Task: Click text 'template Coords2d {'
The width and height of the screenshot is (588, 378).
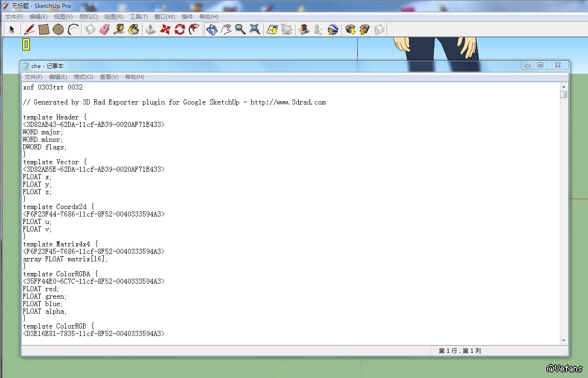Action: click(x=58, y=207)
